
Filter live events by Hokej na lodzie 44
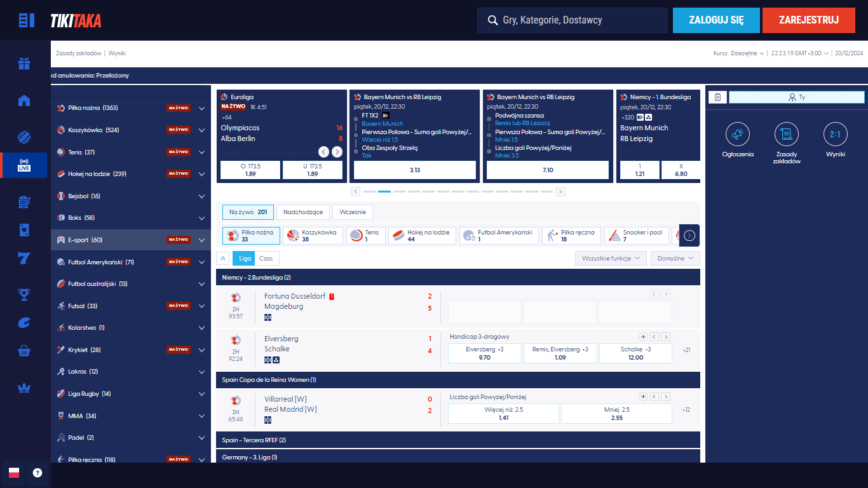422,236
